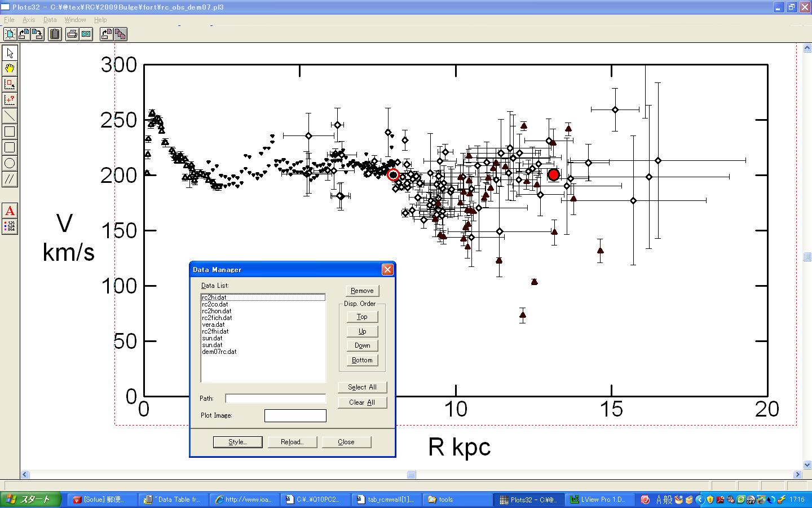Click the printer icon in the toolbar
812x508 pixels.
pyautogui.click(x=72, y=34)
